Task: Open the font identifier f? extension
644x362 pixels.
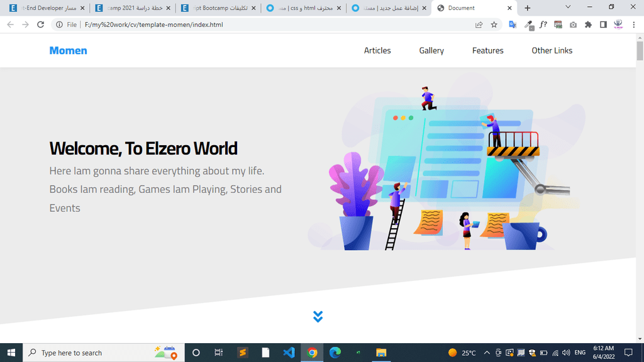Action: [x=543, y=25]
